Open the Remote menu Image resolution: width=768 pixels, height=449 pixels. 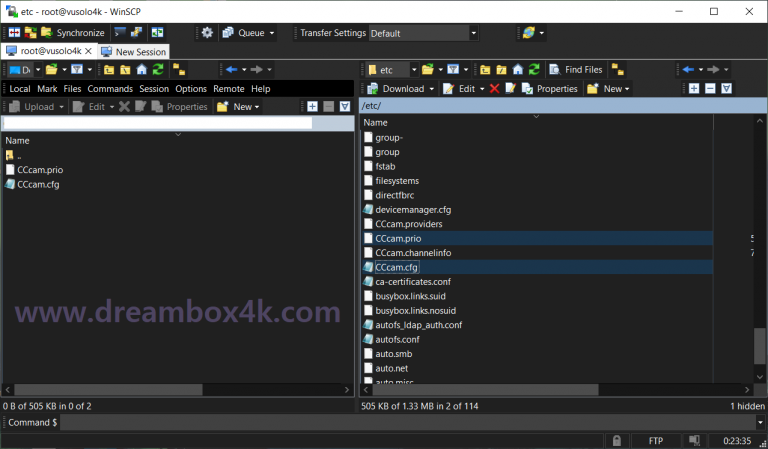click(x=229, y=89)
